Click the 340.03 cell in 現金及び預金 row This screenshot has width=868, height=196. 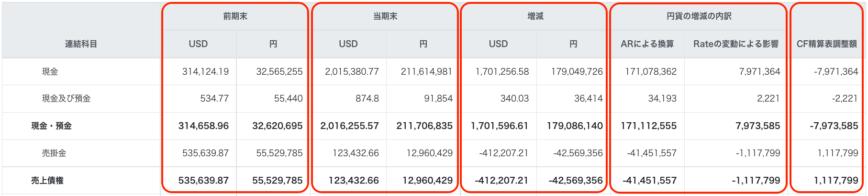(x=514, y=99)
